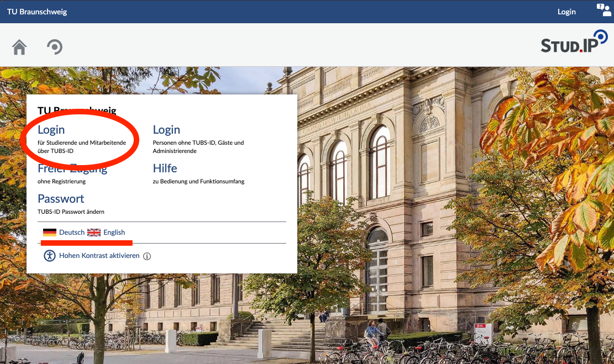Open the help chat icon in the header
This screenshot has width=614, height=364.
click(603, 10)
